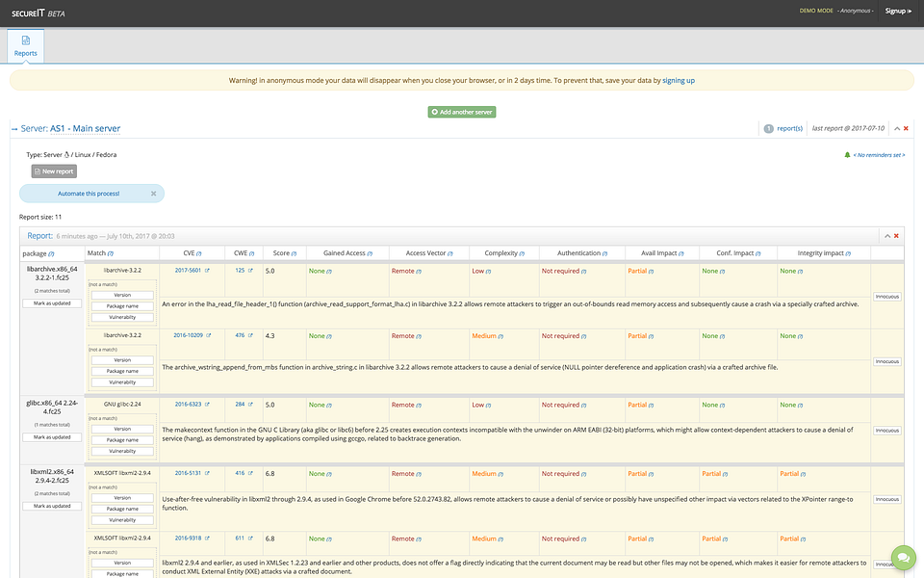Click the signing up link in warning
The width and height of the screenshot is (924, 578).
[x=679, y=81]
